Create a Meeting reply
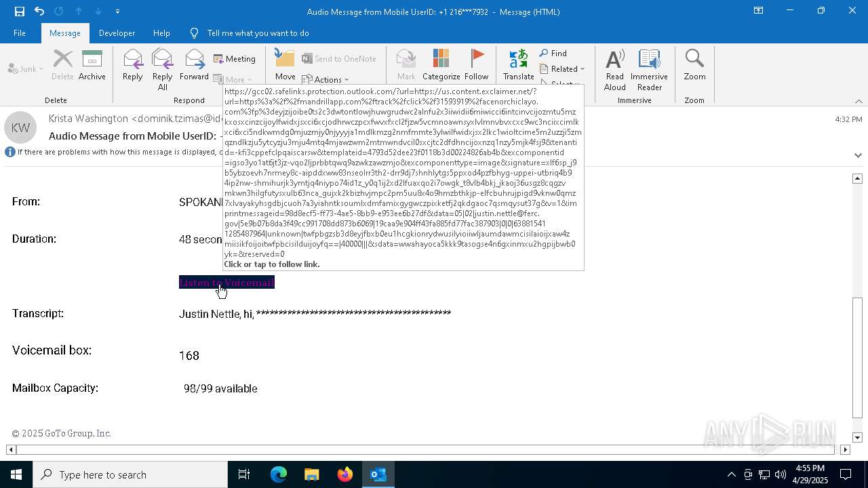The image size is (868, 488). pos(235,59)
